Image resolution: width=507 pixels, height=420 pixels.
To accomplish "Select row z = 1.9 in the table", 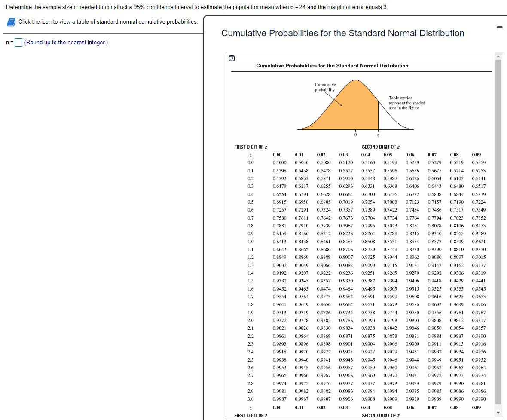I will (250, 312).
